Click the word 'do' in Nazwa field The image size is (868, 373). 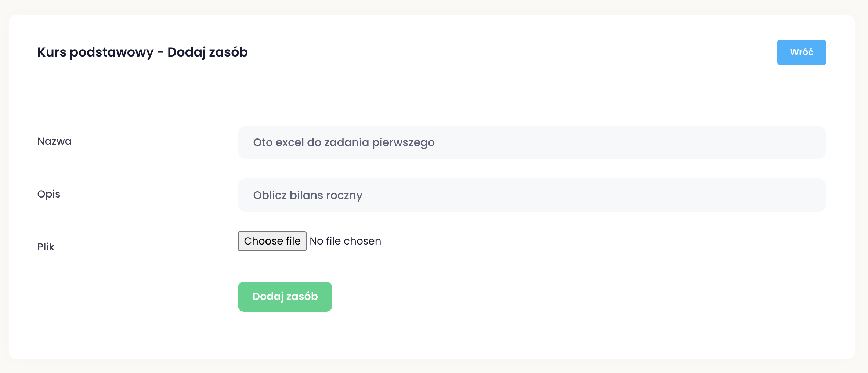coord(314,142)
